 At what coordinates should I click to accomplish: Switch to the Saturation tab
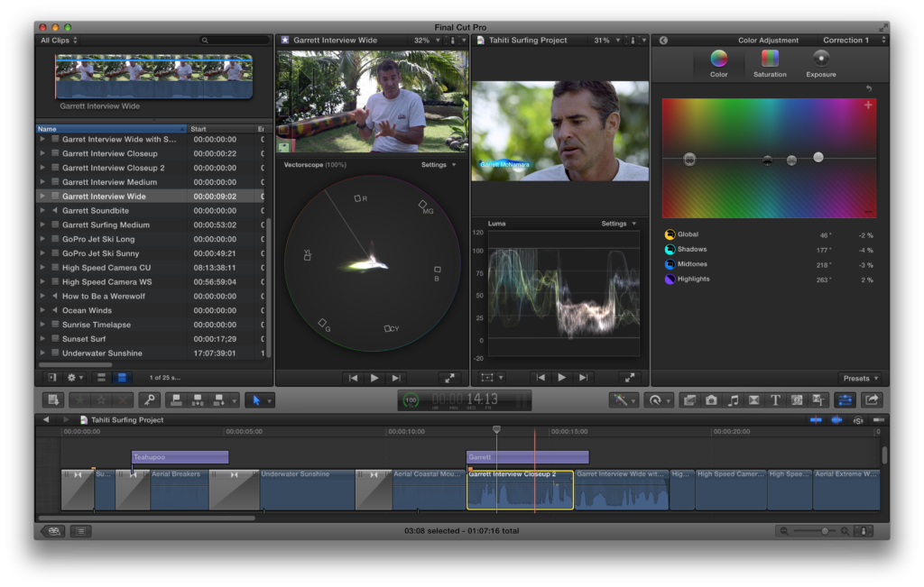coord(770,64)
